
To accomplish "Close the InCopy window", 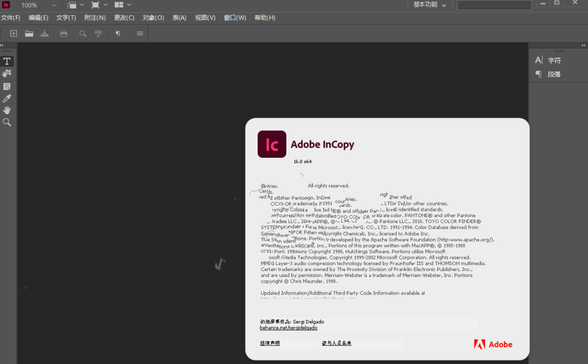I will point(575,3).
